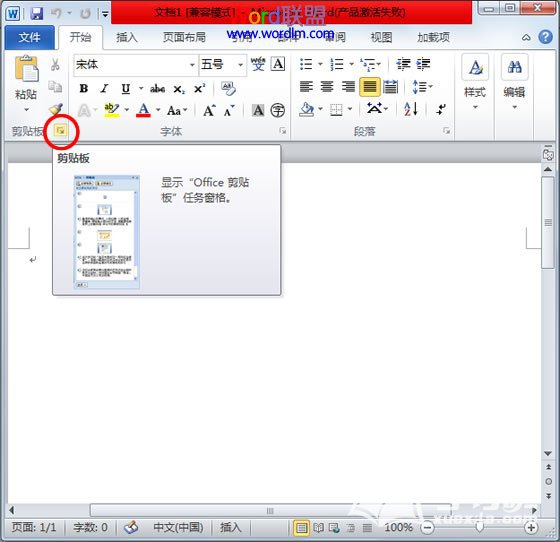This screenshot has width=560, height=542.
Task: Toggle justify paragraph alignment
Action: point(370,87)
